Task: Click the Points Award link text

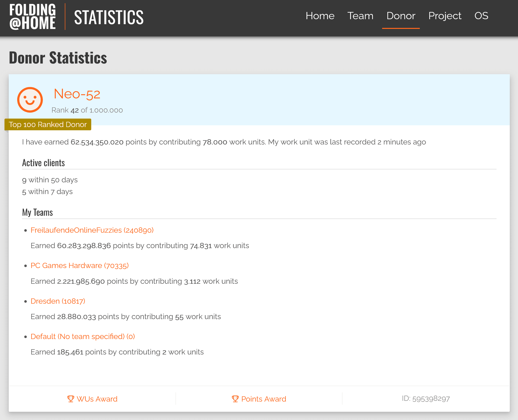Action: click(263, 399)
